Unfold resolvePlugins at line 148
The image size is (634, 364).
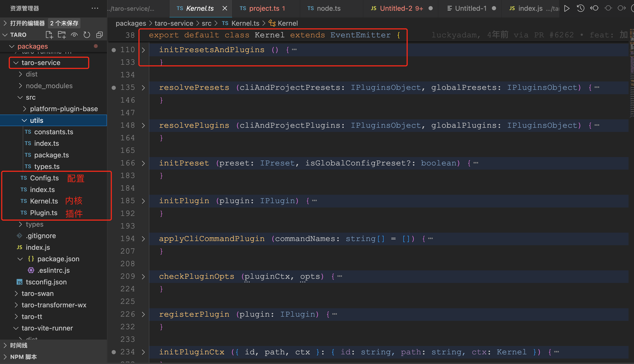click(143, 126)
